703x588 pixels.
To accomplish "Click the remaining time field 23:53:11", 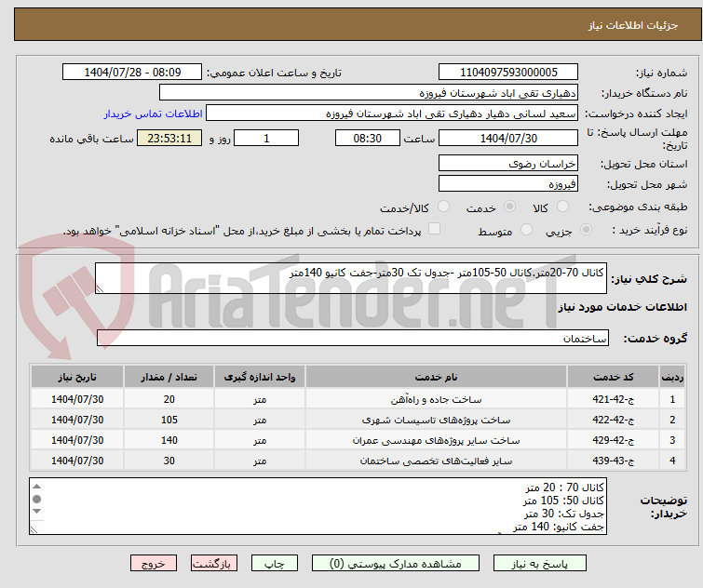I will [169, 138].
